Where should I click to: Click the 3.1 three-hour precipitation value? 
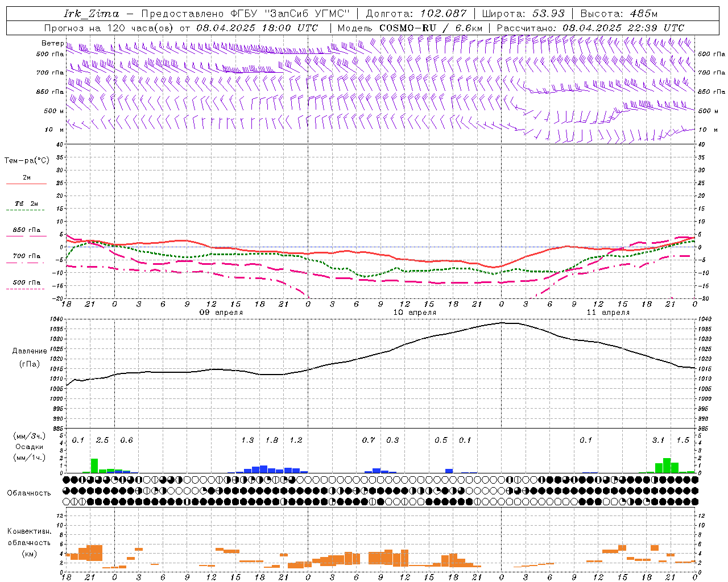(x=658, y=440)
